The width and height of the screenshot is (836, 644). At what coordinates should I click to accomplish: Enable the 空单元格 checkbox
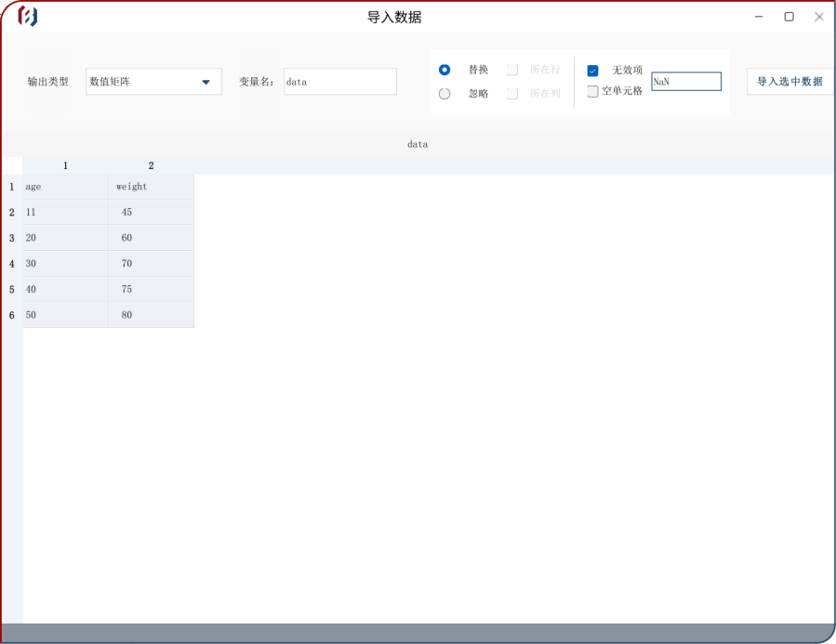[x=592, y=92]
